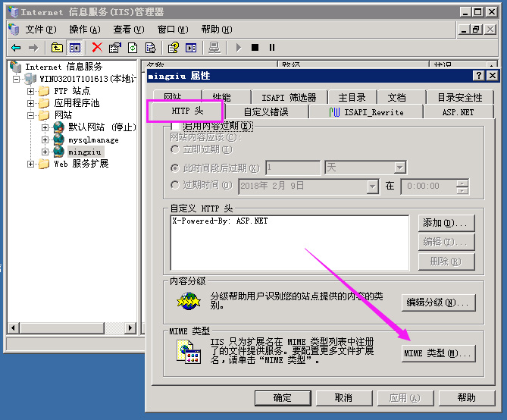
Task: Increase the time with stepper up arrow
Action: [462, 183]
